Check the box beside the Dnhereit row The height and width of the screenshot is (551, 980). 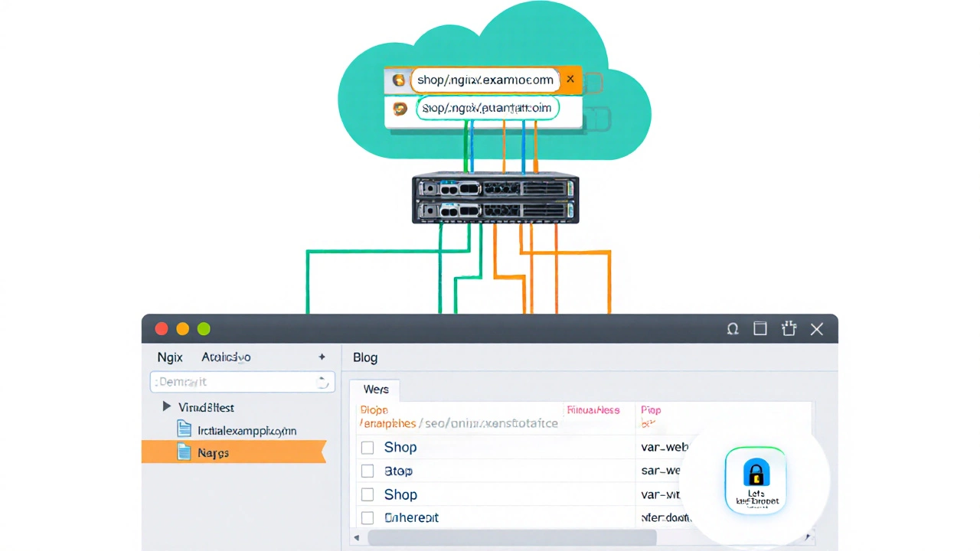[x=367, y=518]
